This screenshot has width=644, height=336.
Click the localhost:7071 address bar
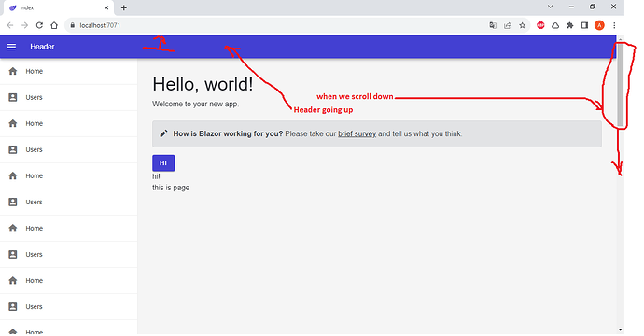click(x=275, y=25)
